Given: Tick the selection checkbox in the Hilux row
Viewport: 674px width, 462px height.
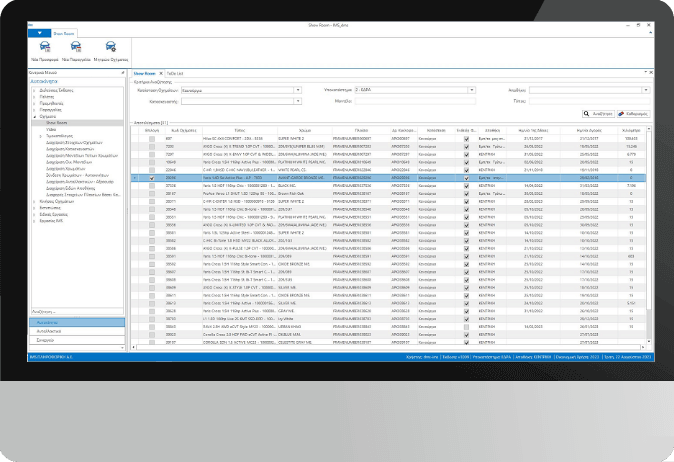Looking at the screenshot, I should [152, 139].
